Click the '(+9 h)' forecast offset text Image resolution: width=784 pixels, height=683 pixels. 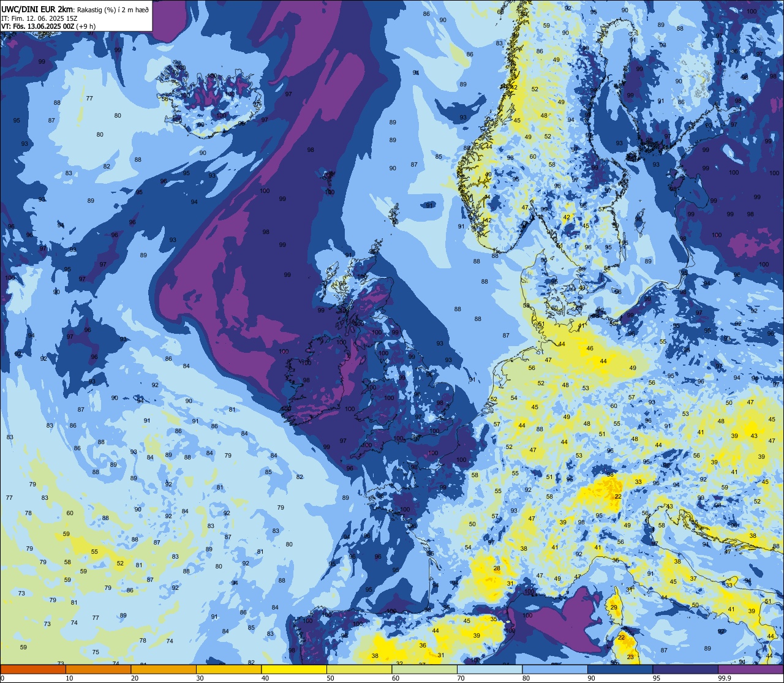[x=86, y=26]
